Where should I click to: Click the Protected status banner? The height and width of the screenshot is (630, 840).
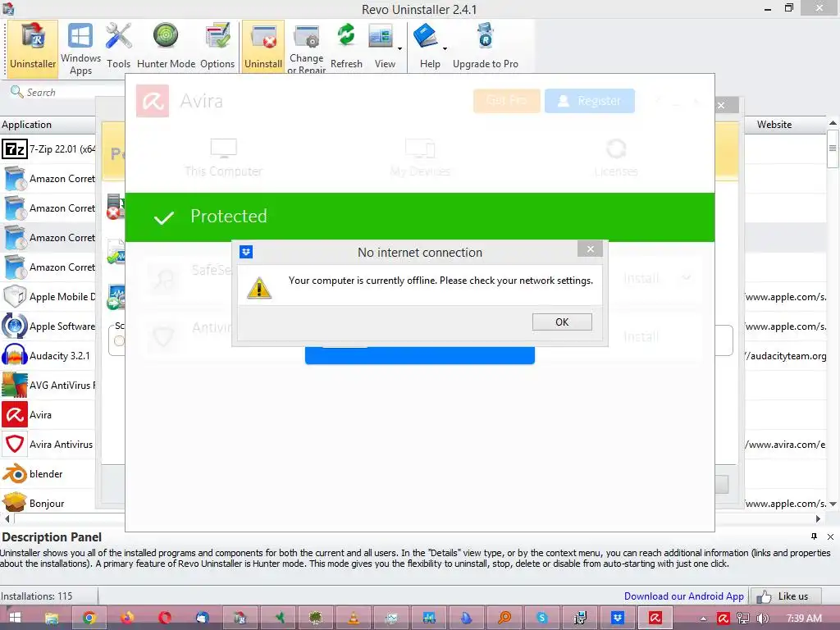pos(420,217)
